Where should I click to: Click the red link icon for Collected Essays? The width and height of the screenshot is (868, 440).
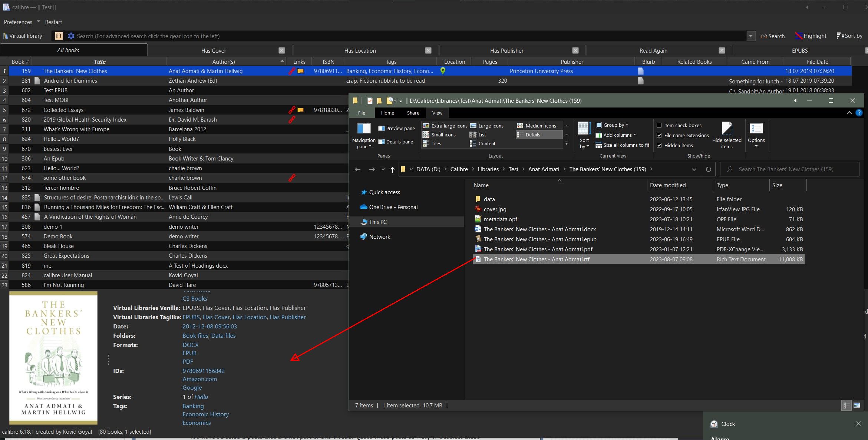click(x=292, y=110)
